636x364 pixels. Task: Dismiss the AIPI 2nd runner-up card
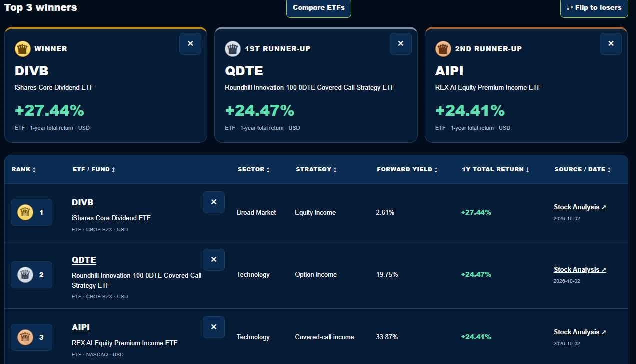click(x=611, y=44)
